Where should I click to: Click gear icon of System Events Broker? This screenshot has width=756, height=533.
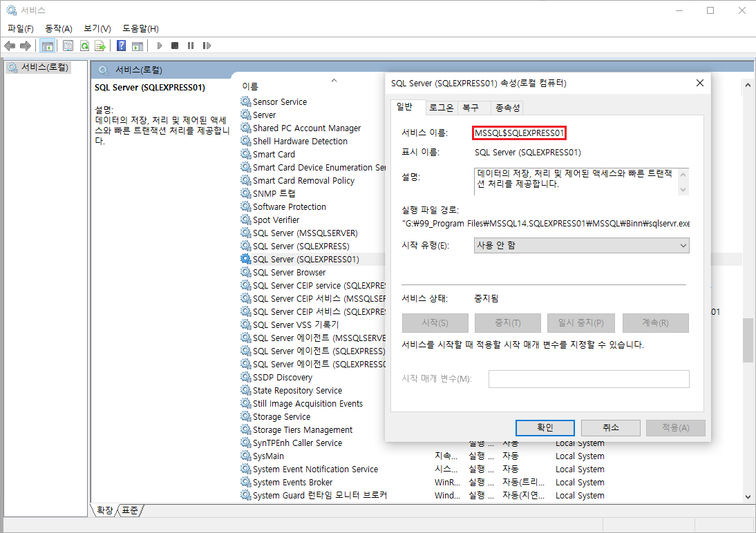[246, 482]
